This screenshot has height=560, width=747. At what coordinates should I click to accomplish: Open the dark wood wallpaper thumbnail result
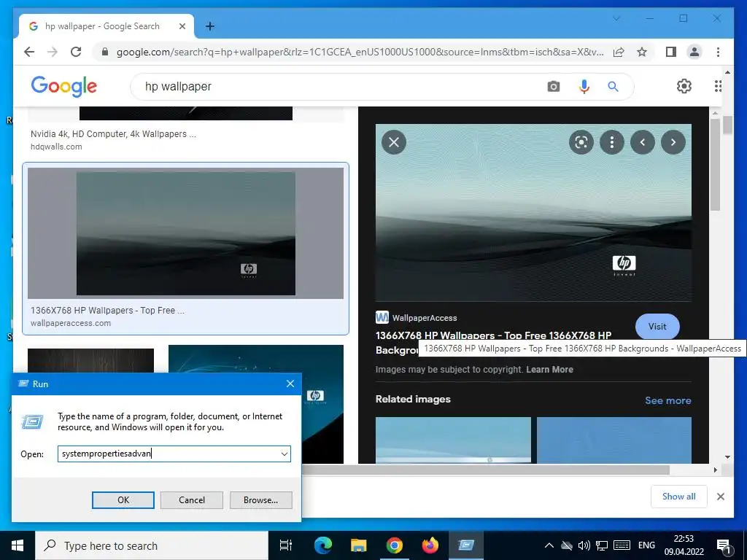[x=90, y=360]
